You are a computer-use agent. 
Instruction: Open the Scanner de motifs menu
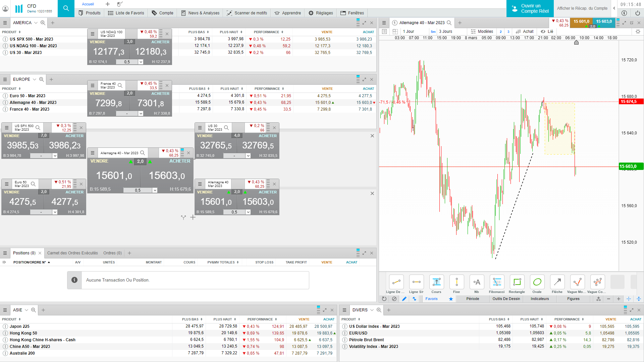pos(247,13)
